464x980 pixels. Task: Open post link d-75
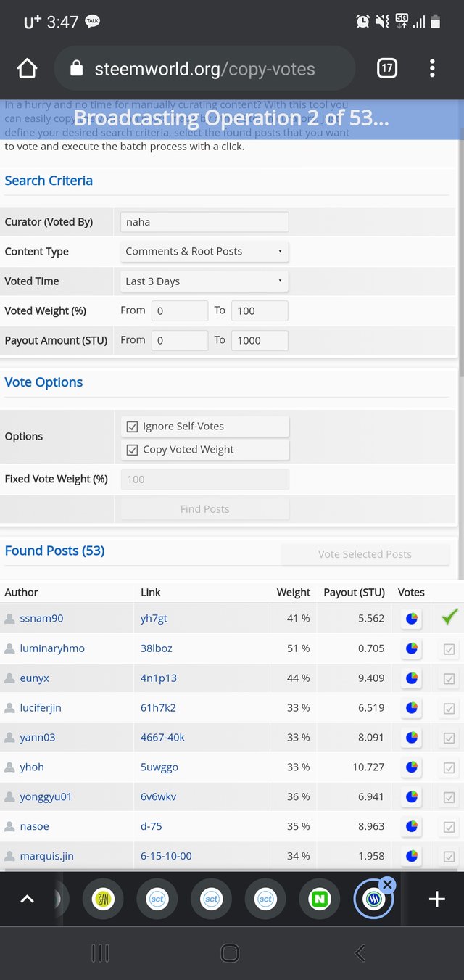[152, 827]
